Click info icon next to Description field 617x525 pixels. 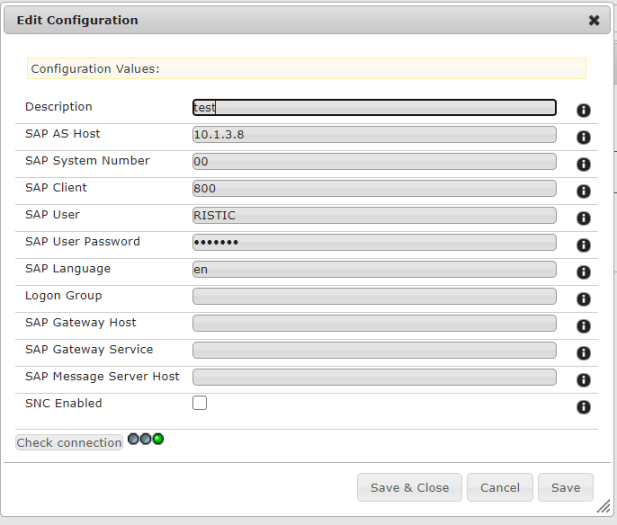584,110
